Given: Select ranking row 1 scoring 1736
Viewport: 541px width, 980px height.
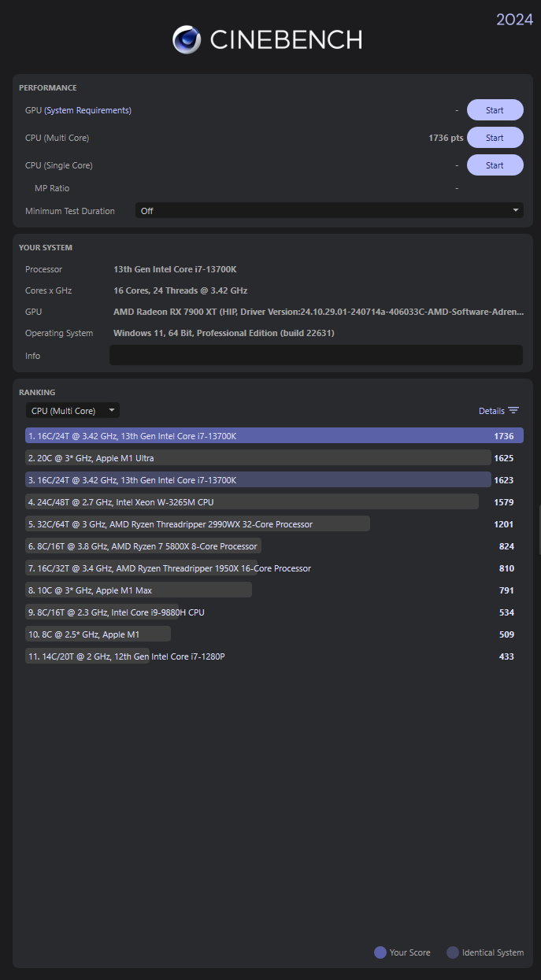Looking at the screenshot, I should [274, 436].
